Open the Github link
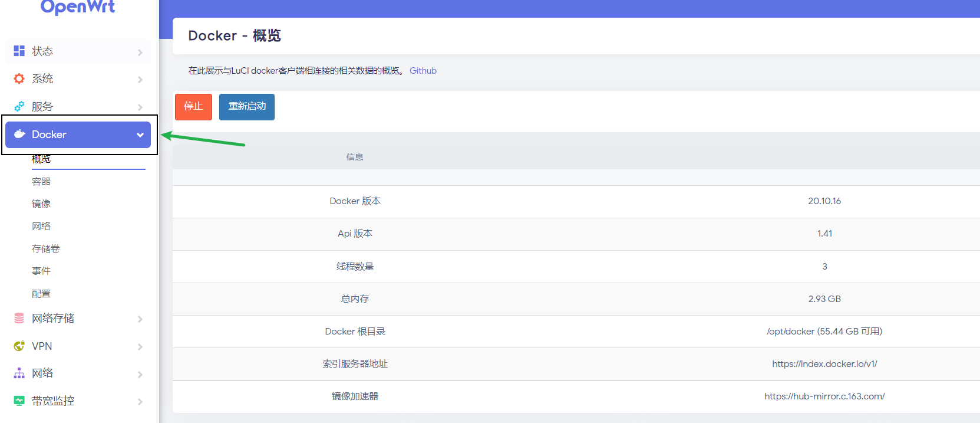 point(423,71)
